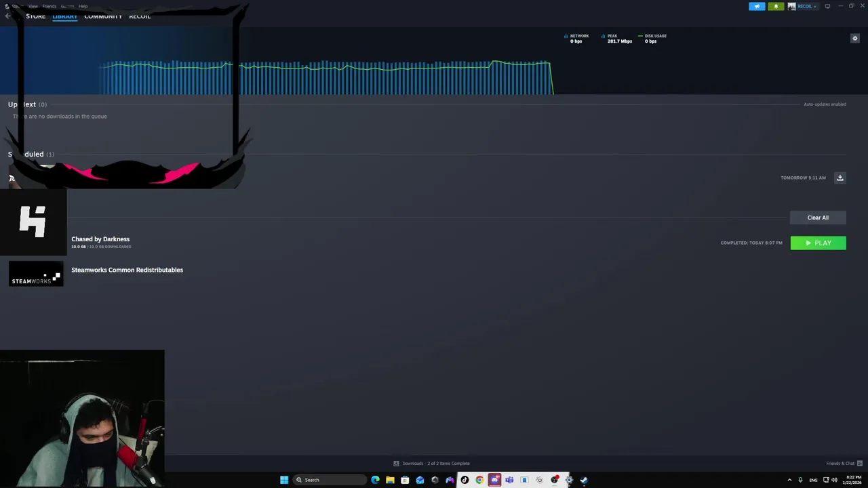Open File Explorer from taskbar
Image resolution: width=868 pixels, height=488 pixels.
click(x=390, y=480)
